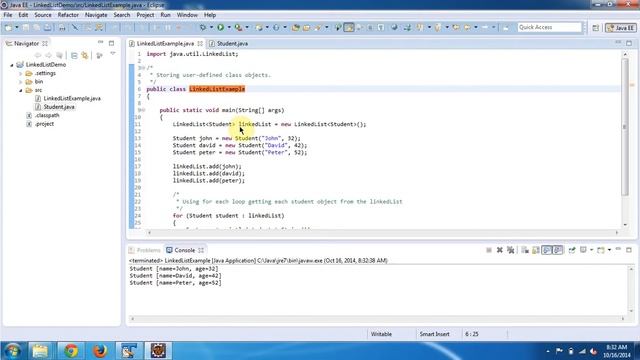Open the Firefox taskbar icon
The image size is (640, 360).
[100, 351]
